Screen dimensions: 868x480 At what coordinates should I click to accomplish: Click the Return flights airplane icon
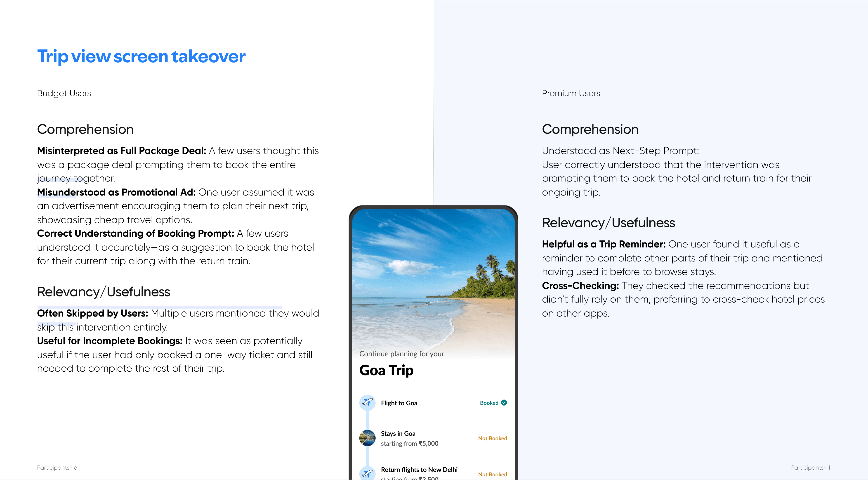click(x=367, y=473)
